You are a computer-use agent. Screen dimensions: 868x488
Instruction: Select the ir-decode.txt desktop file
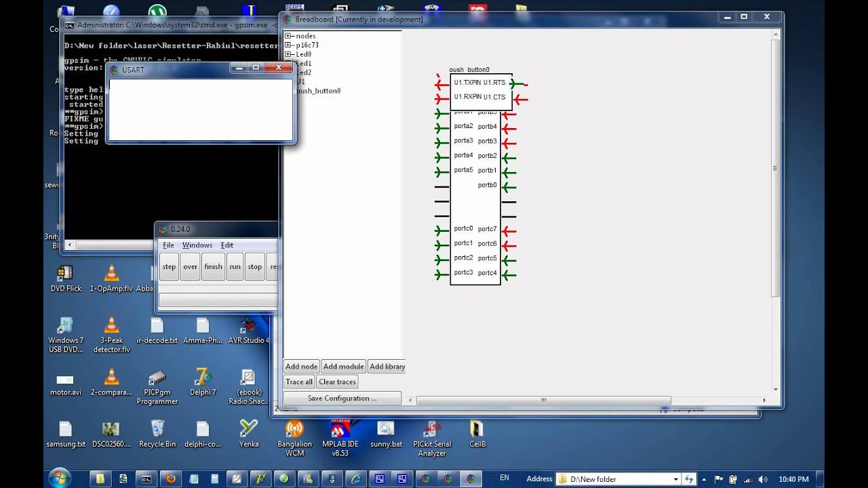pos(157,330)
